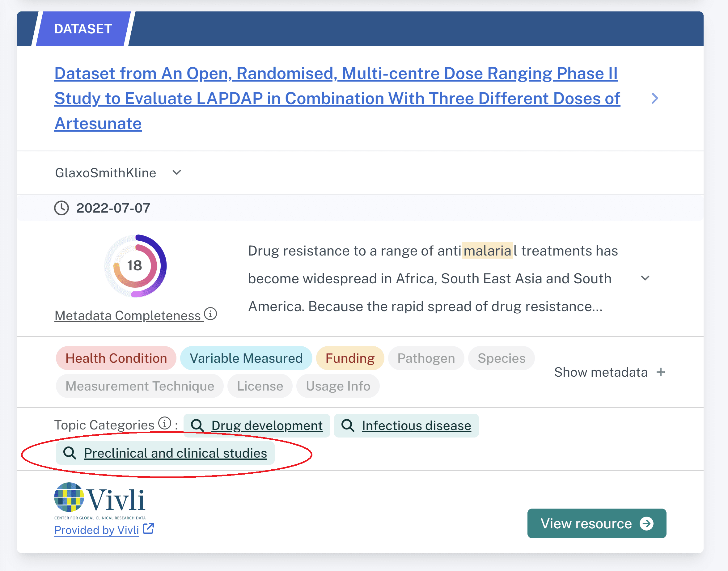Expand the description text chevron
The height and width of the screenshot is (571, 728).
click(x=645, y=278)
